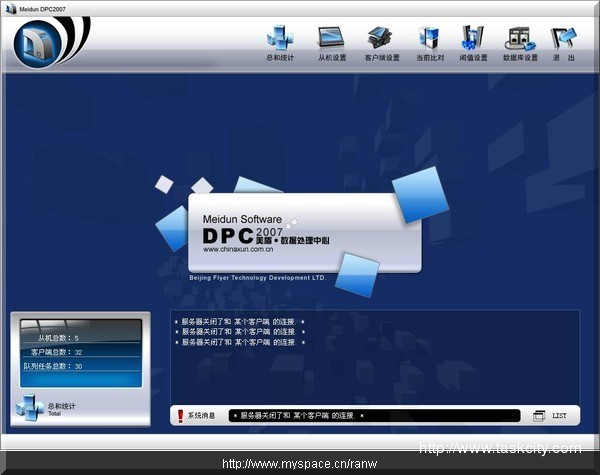Open 阀值设置 threshold settings
The height and width of the screenshot is (475, 600).
click(x=473, y=40)
